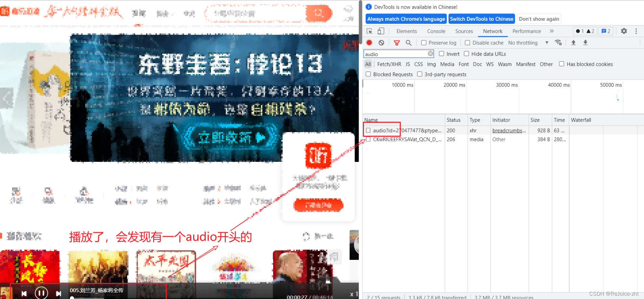Image resolution: width=644 pixels, height=299 pixels.
Task: Check 3rd-party requests checkbox
Action: tap(420, 74)
